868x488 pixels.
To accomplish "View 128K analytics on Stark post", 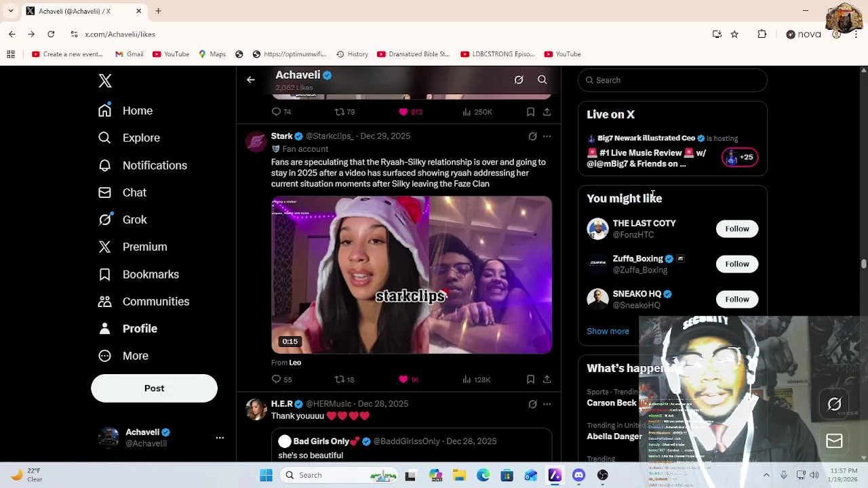I will [476, 380].
